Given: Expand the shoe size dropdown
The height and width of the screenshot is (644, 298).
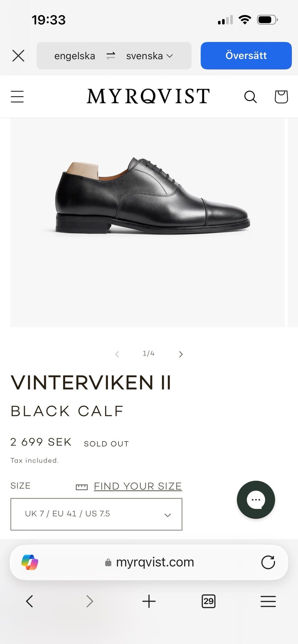Looking at the screenshot, I should point(96,514).
